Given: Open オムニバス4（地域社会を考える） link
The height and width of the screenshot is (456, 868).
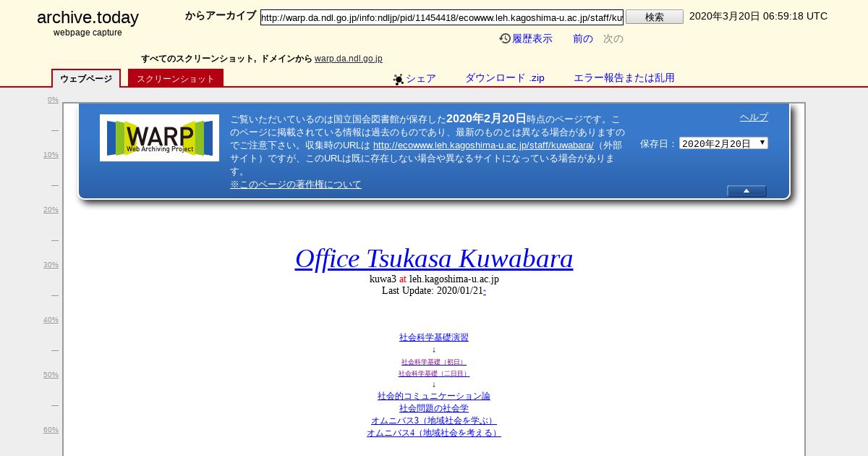Looking at the screenshot, I should [434, 433].
